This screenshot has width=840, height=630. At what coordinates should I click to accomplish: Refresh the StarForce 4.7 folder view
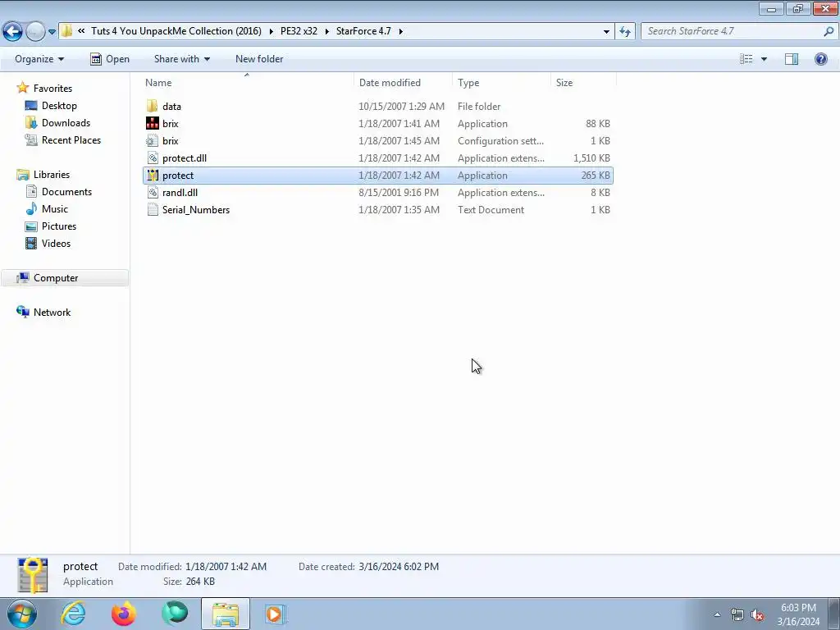pos(624,32)
